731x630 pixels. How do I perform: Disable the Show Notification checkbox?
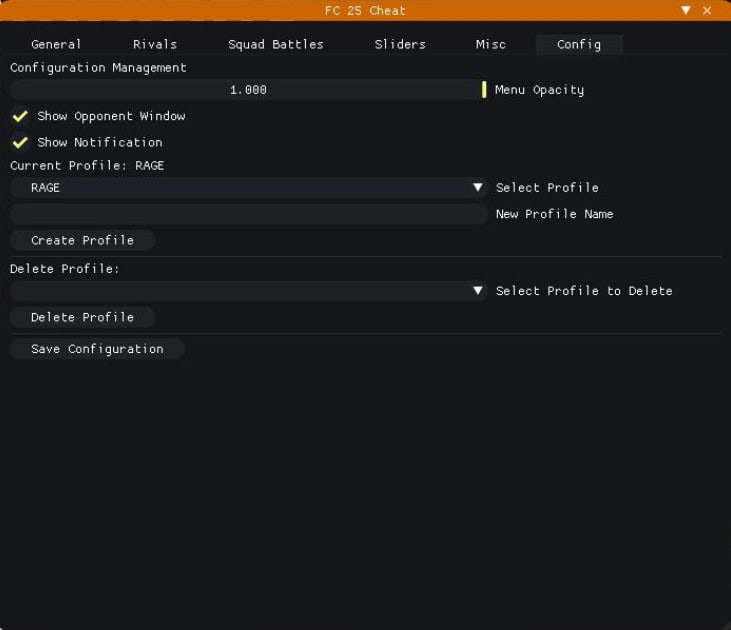click(x=20, y=143)
